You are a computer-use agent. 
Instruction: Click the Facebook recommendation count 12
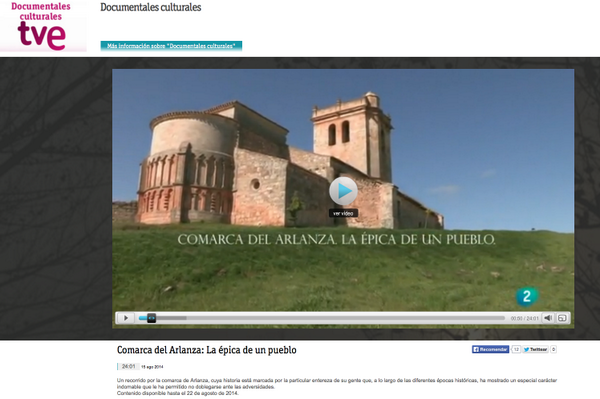click(516, 349)
